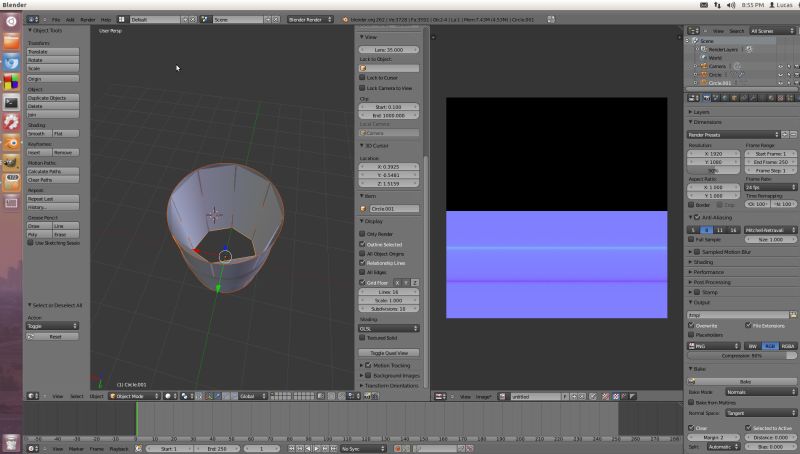This screenshot has height=454, width=800.
Task: Toggle the Lock Camera to View checkbox
Action: coord(362,88)
